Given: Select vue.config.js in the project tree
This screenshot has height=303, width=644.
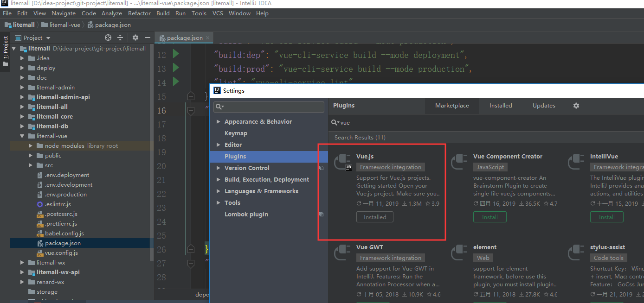Looking at the screenshot, I should pos(61,253).
